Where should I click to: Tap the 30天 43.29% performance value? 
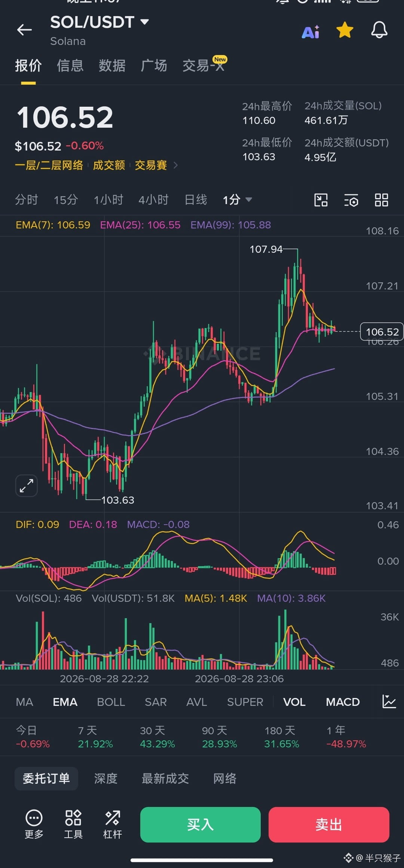click(x=157, y=744)
